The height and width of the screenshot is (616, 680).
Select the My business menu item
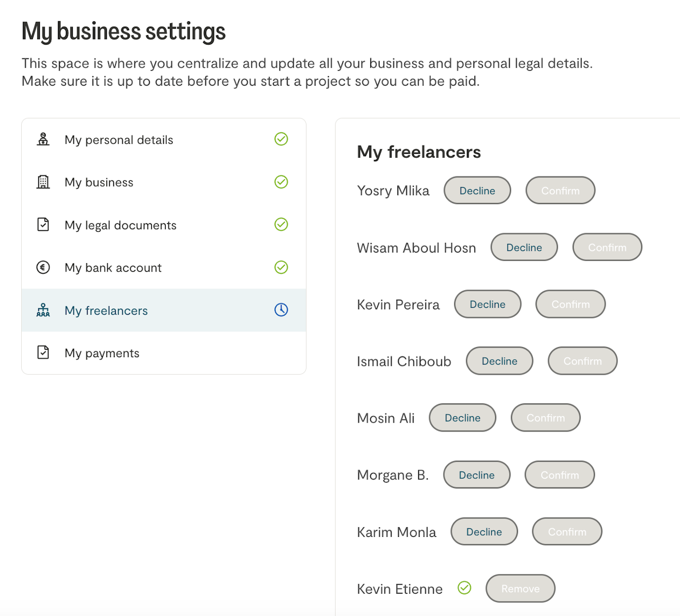click(99, 183)
